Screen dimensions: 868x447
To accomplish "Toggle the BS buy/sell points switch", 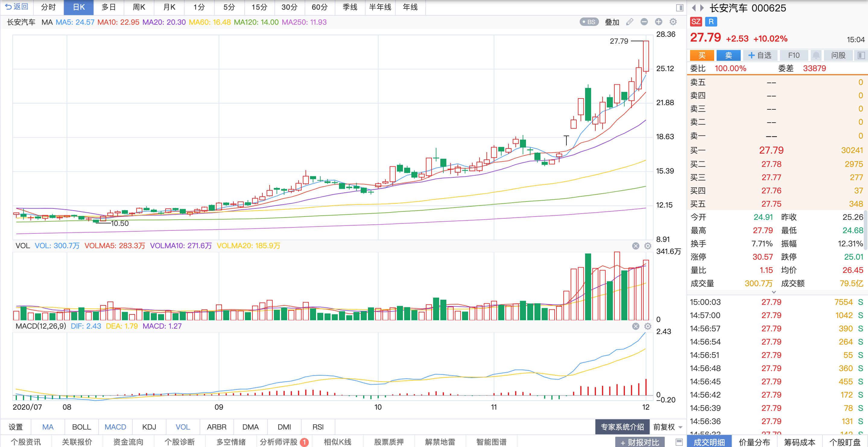I will click(x=589, y=22).
